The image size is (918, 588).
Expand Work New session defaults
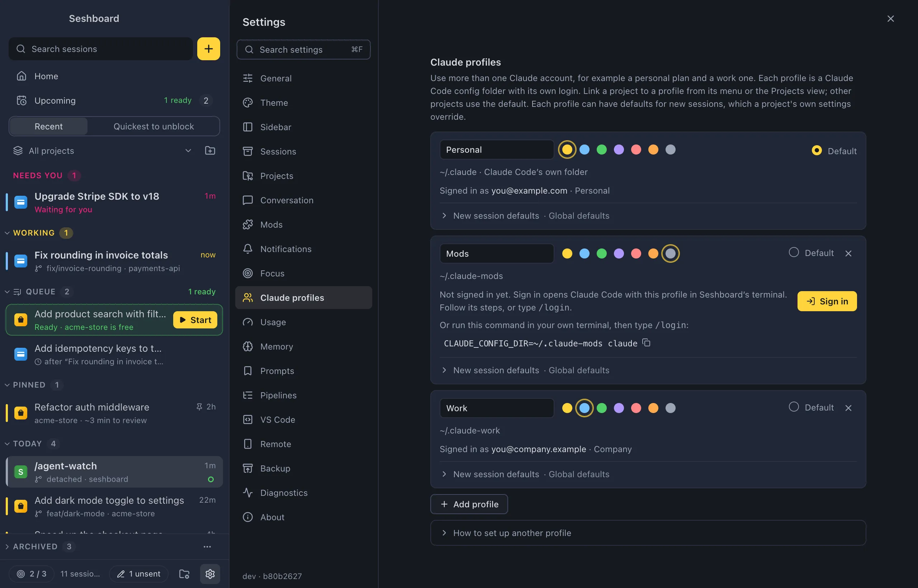point(648,474)
